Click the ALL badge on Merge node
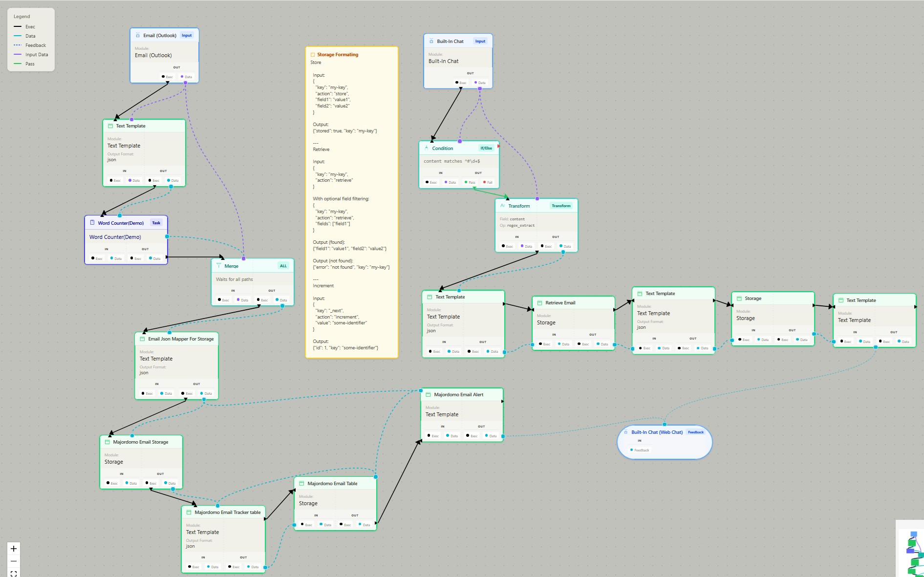This screenshot has width=924, height=577. tap(283, 266)
